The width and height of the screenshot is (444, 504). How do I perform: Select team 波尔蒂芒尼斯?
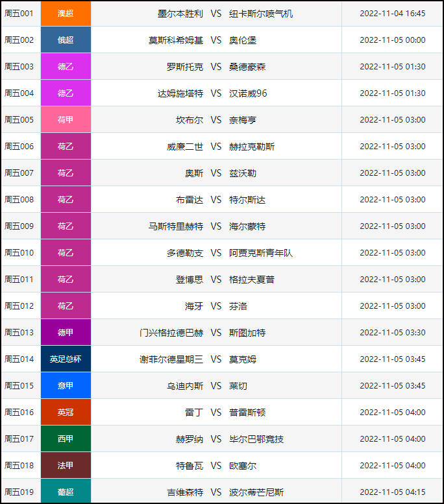point(256,492)
